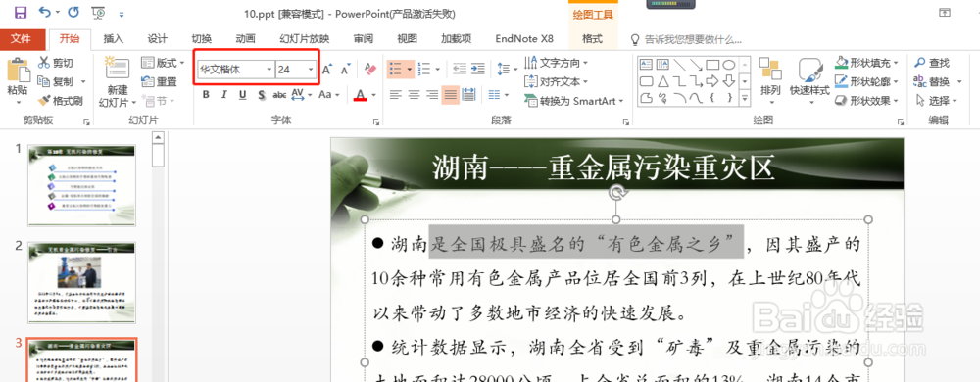This screenshot has width=980, height=382.
Task: Click the Find (查找) magnifier button
Action: (931, 63)
